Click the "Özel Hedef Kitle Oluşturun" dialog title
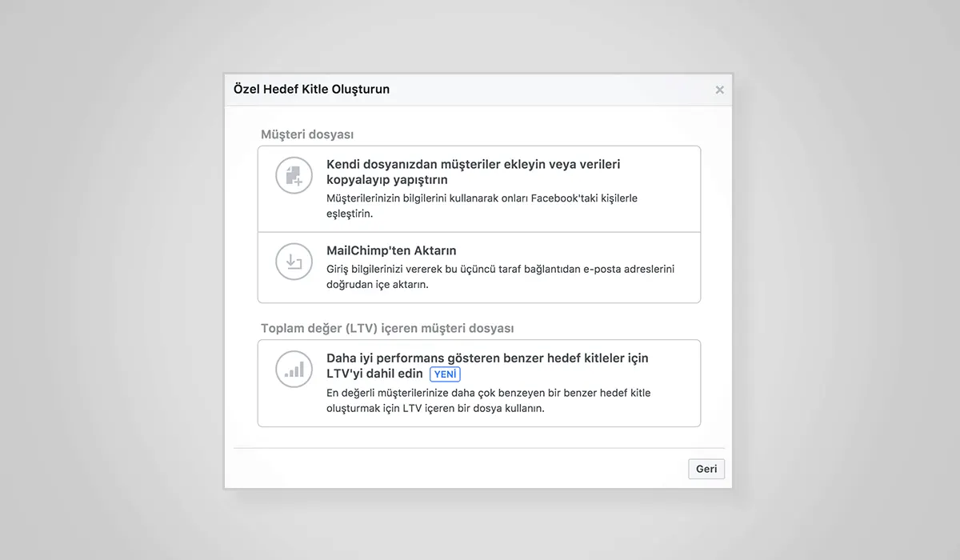 pos(311,89)
